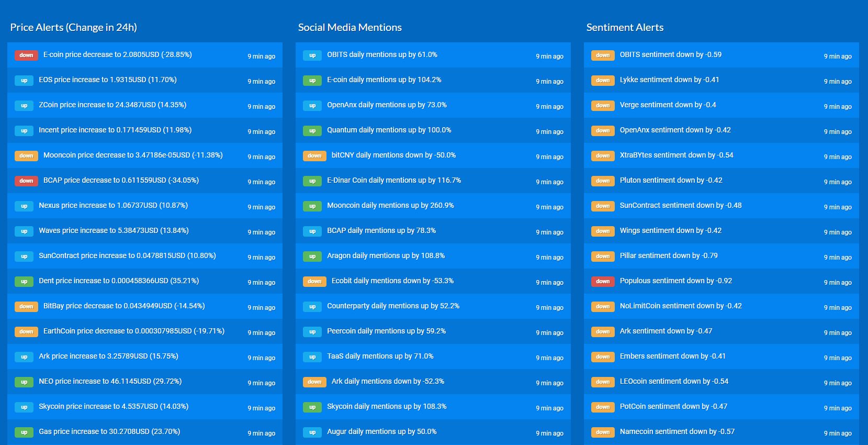This screenshot has height=445, width=868.
Task: Click the down badge for OBITS sentiment alert
Action: [603, 55]
